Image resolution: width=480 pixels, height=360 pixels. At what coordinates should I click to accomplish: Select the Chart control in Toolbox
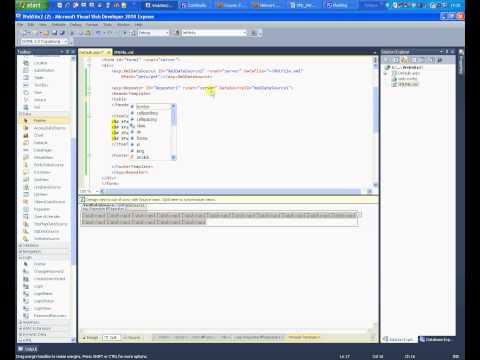tap(39, 135)
